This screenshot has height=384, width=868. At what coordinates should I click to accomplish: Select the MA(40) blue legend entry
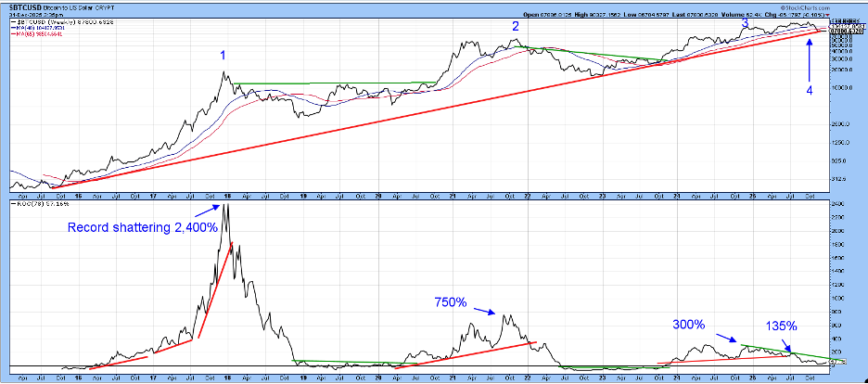35,29
